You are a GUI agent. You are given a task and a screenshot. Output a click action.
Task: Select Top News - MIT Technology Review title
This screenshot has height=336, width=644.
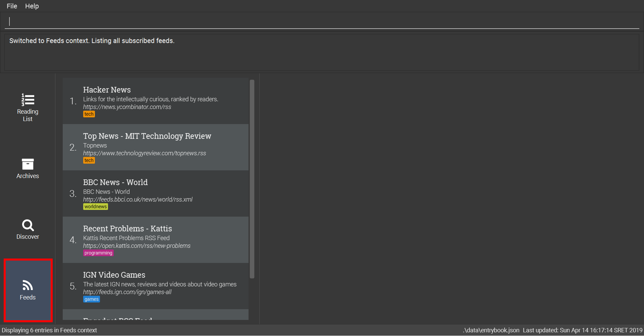click(147, 136)
